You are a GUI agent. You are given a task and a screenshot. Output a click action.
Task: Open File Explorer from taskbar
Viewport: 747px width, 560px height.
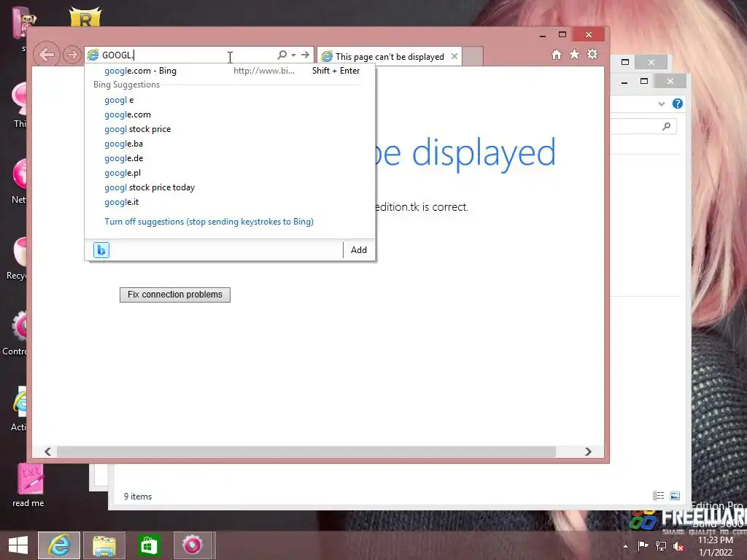pyautogui.click(x=104, y=545)
